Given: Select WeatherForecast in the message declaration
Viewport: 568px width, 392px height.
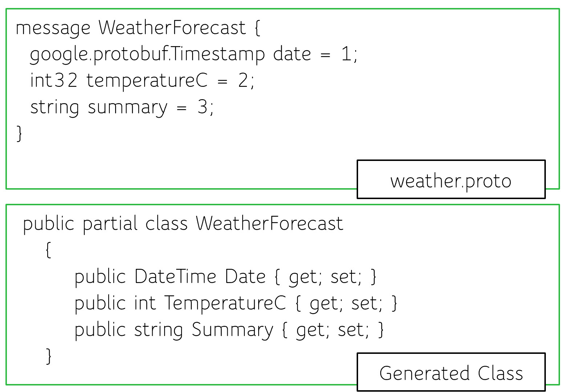Looking at the screenshot, I should tap(172, 28).
